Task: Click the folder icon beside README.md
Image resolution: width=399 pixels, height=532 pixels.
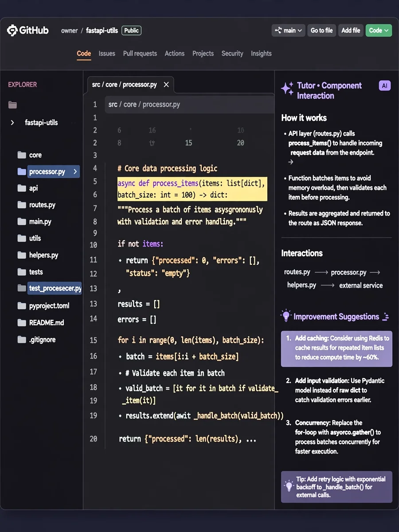Action: click(22, 322)
